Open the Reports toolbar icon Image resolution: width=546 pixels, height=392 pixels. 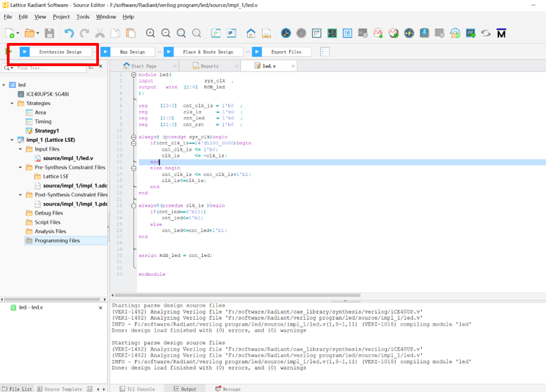coord(266,33)
